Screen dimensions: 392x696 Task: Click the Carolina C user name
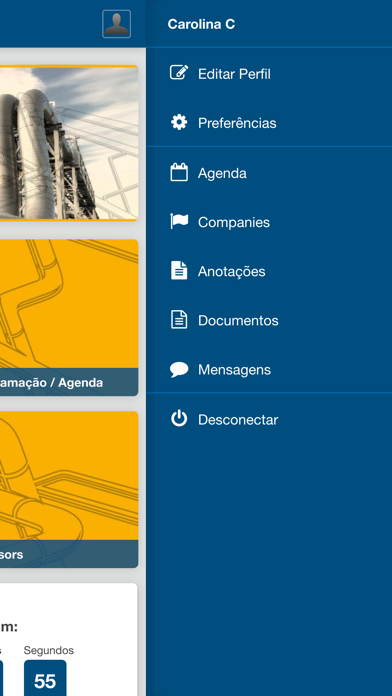click(x=201, y=24)
